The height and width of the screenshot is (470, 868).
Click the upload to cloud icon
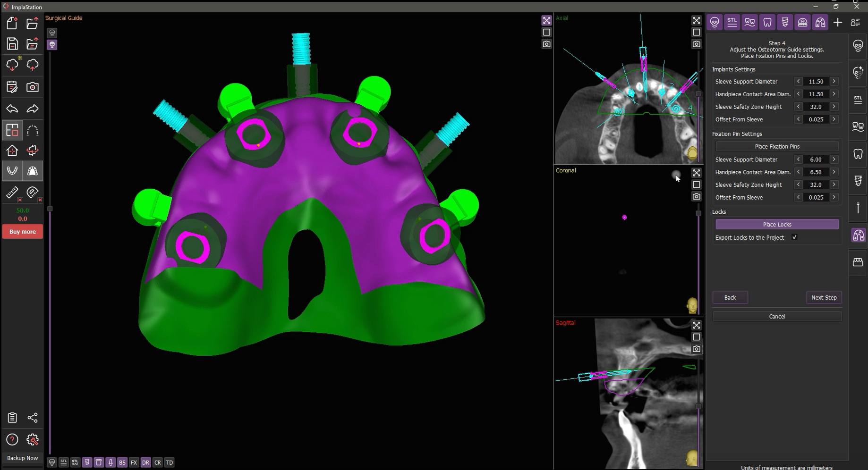pos(33,65)
